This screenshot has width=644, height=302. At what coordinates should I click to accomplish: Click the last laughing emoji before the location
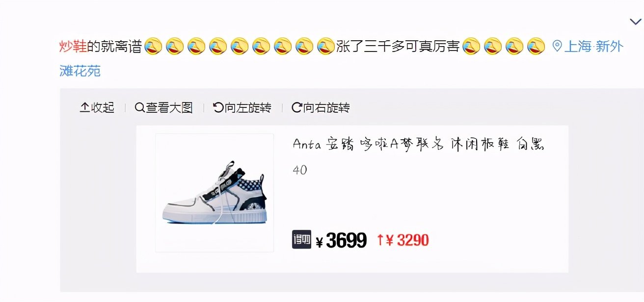pos(536,47)
